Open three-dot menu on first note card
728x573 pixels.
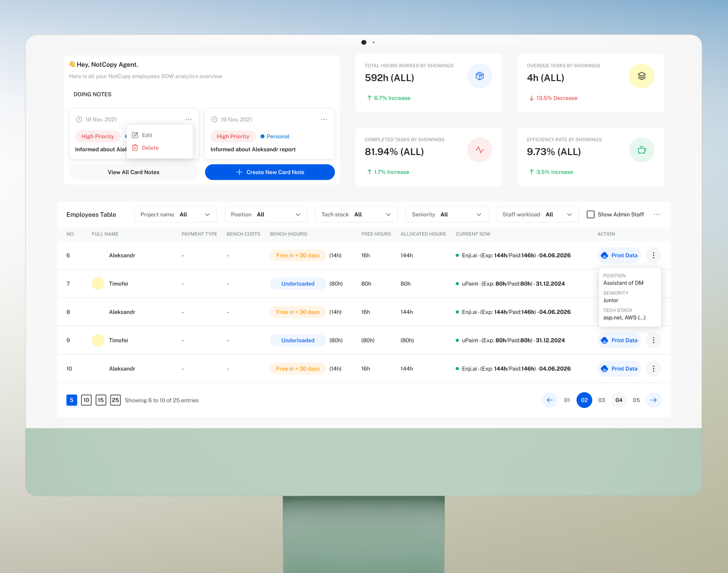(188, 120)
